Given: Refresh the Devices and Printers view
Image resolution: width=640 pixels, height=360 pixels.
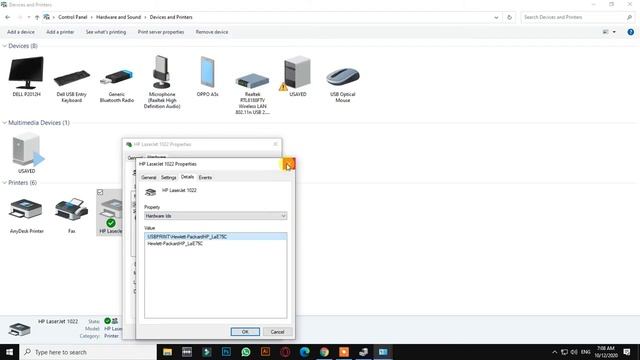Looking at the screenshot, I should click(509, 18).
